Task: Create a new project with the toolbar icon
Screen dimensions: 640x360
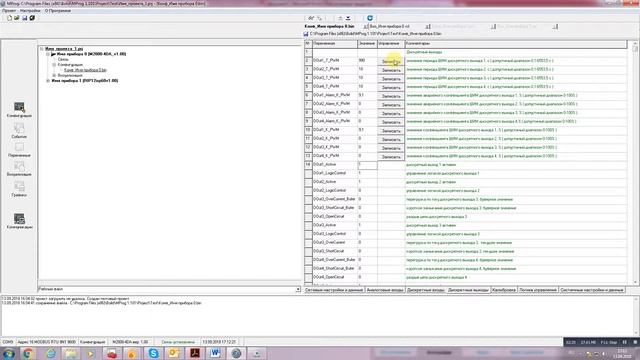Action: pos(9,18)
